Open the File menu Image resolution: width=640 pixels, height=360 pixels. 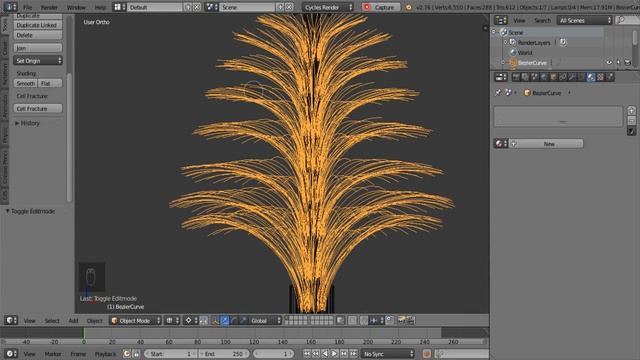tap(27, 7)
